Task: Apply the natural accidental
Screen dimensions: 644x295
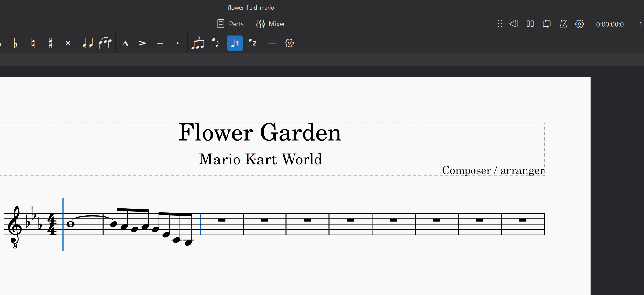Action: (33, 43)
